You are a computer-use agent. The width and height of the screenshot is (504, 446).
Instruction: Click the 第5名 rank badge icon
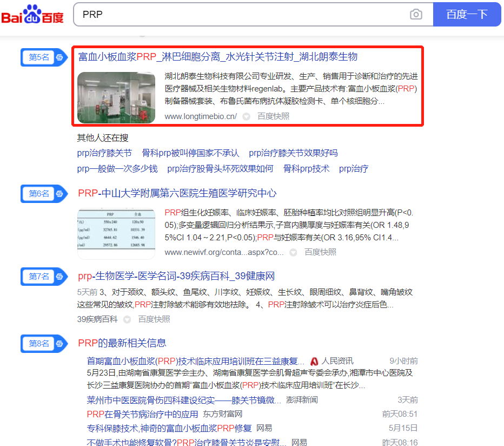click(44, 57)
